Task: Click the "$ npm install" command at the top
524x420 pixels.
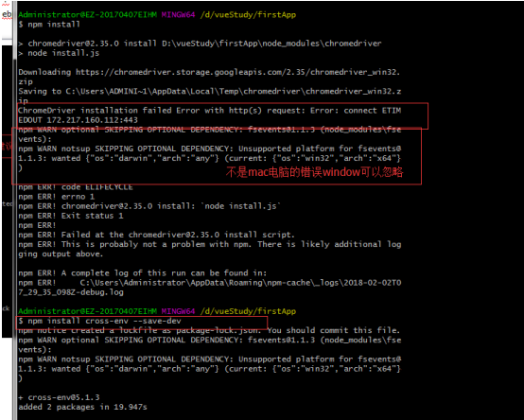Action: [49, 25]
